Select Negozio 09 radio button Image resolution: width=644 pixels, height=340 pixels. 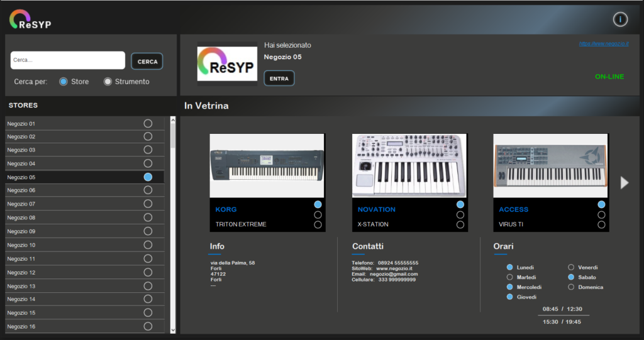148,231
